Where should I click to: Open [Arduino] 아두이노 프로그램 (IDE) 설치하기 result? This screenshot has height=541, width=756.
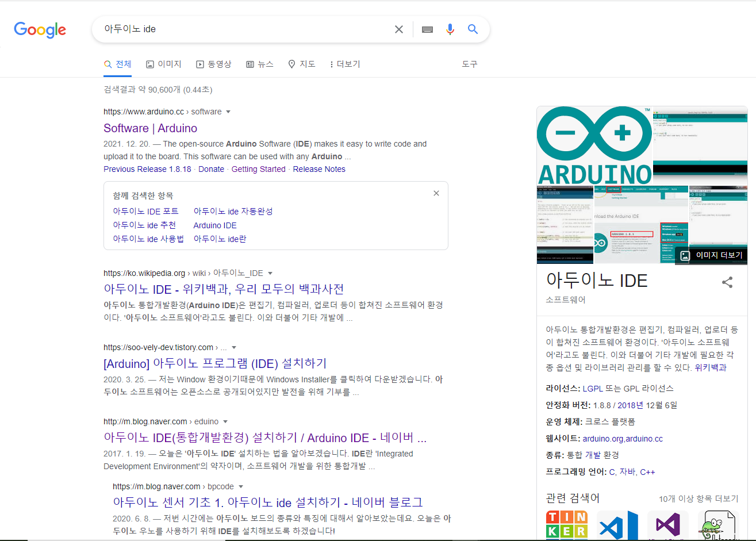215,363
